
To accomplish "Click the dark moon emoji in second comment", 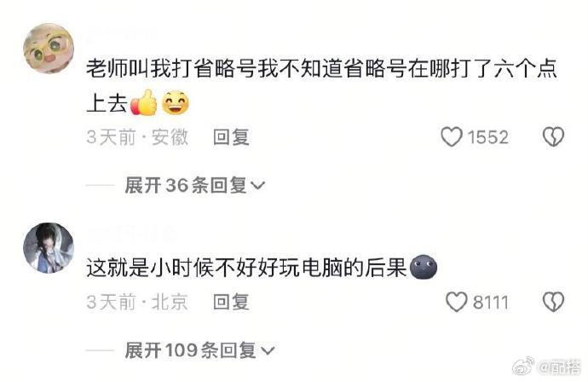I will pyautogui.click(x=424, y=267).
